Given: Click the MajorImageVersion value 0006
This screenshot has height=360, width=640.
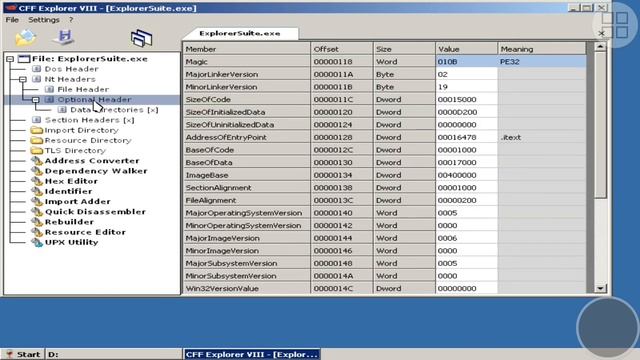Looking at the screenshot, I should [x=467, y=238].
